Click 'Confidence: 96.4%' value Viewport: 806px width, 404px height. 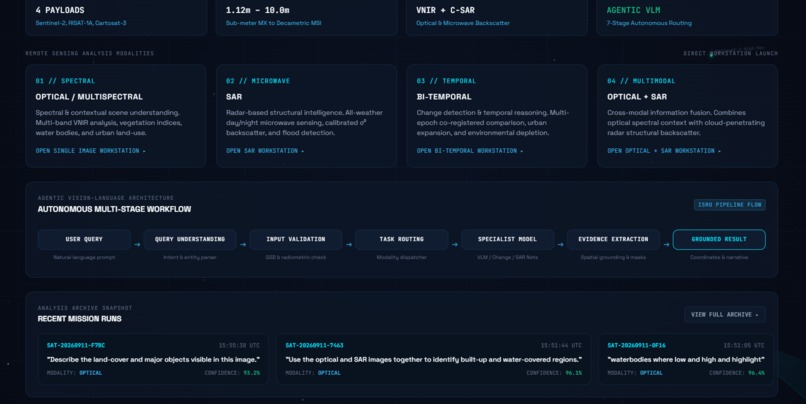[737, 373]
